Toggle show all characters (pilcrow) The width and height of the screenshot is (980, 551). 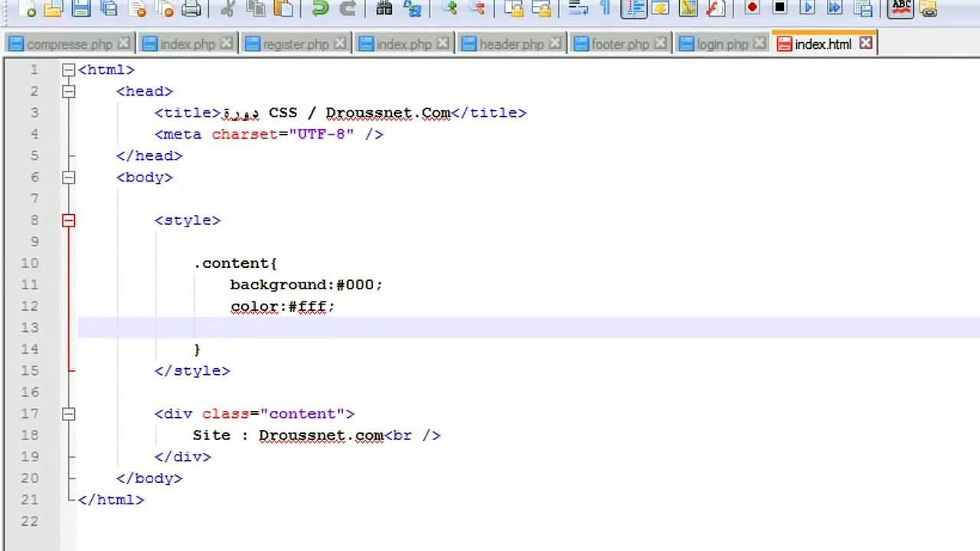[x=605, y=8]
